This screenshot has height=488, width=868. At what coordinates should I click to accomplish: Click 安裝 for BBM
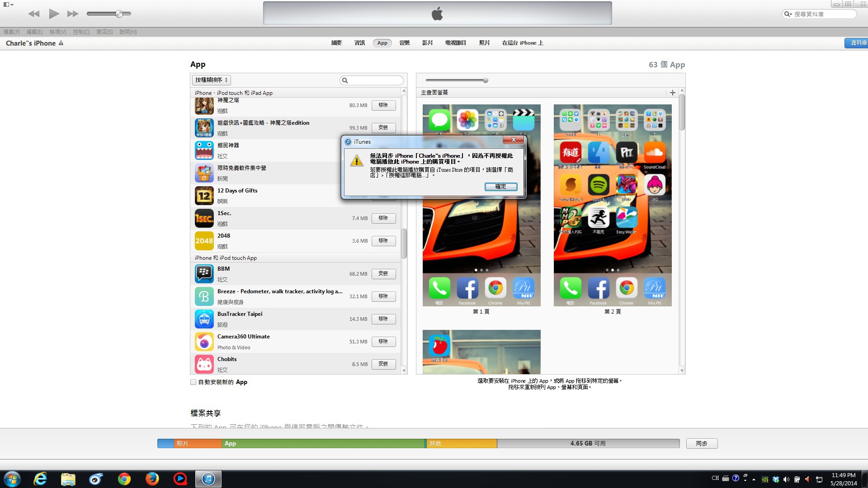pyautogui.click(x=383, y=274)
